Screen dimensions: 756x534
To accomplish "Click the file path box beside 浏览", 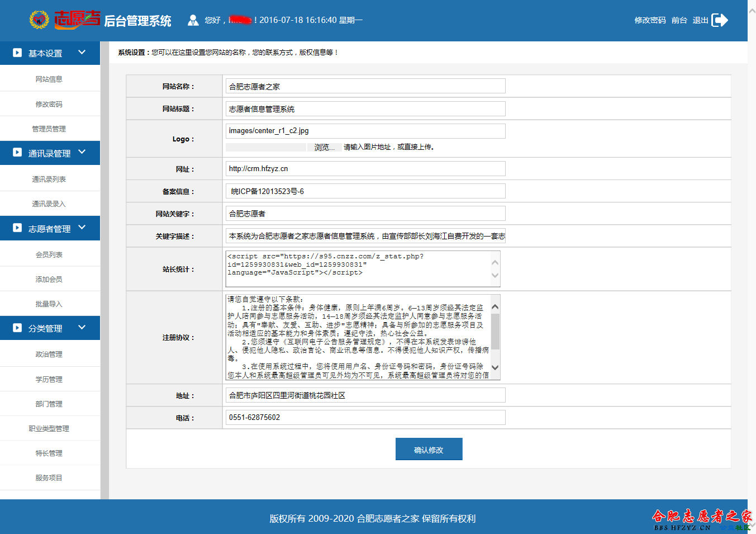I will [266, 147].
